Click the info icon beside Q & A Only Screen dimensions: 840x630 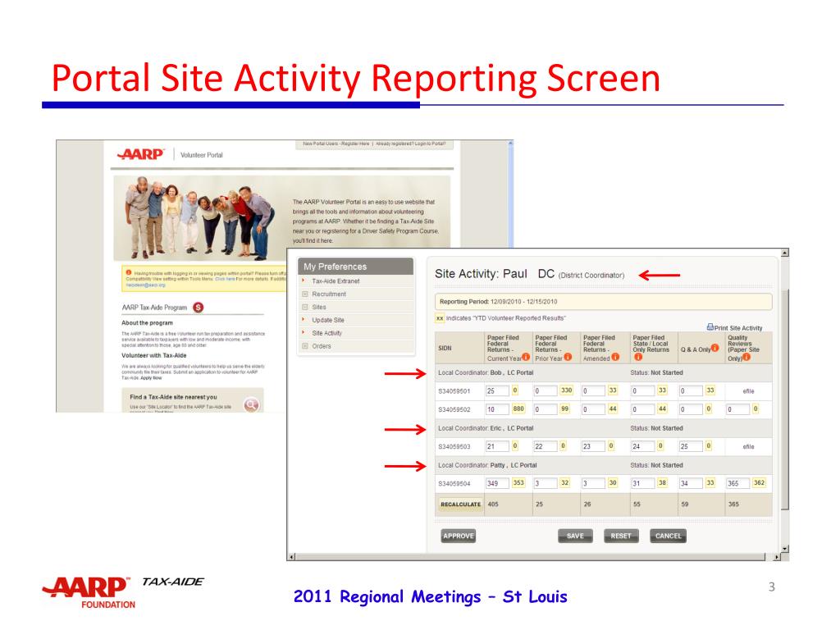coord(715,348)
